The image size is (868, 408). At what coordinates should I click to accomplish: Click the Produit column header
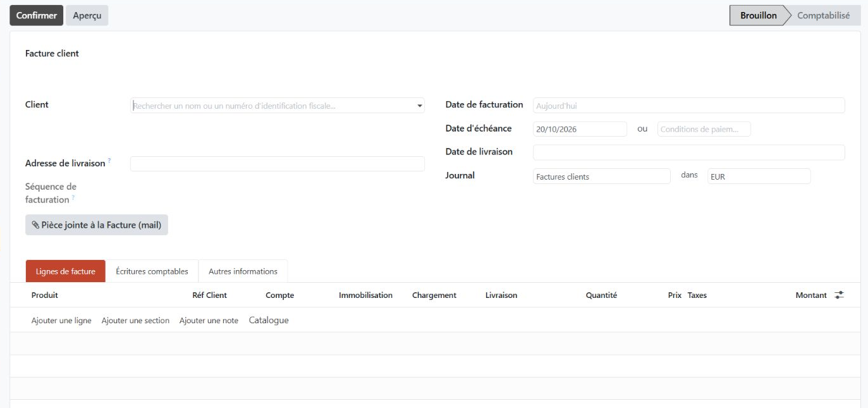pyautogui.click(x=45, y=295)
